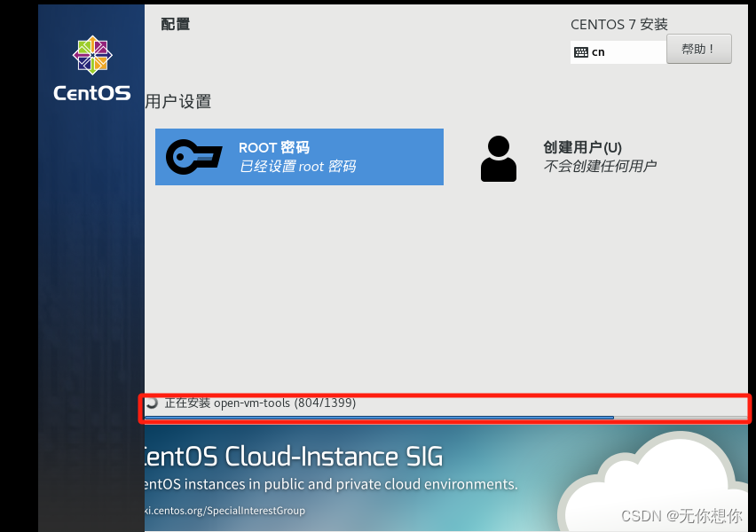Click the '不会创建任何用户' status text
The width and height of the screenshot is (756, 532).
pyautogui.click(x=600, y=167)
